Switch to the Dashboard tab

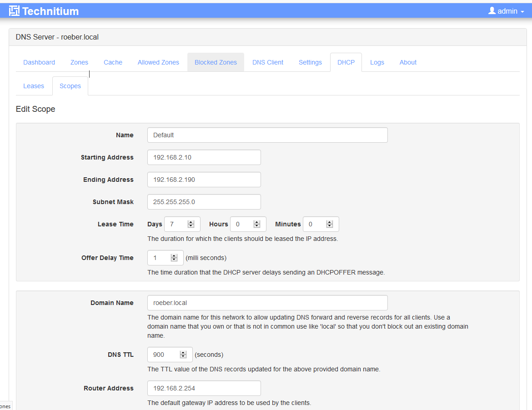click(39, 62)
